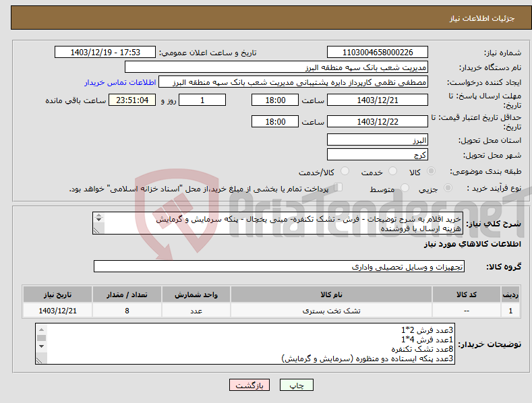Click the remaining days field showing 1
Viewport: 532px width, 403px height.
202,100
